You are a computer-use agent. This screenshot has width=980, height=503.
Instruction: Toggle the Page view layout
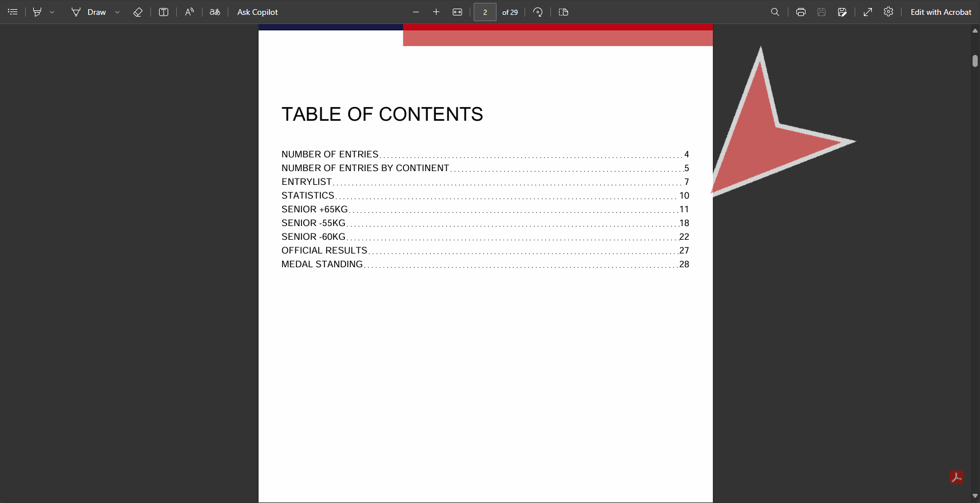(564, 12)
